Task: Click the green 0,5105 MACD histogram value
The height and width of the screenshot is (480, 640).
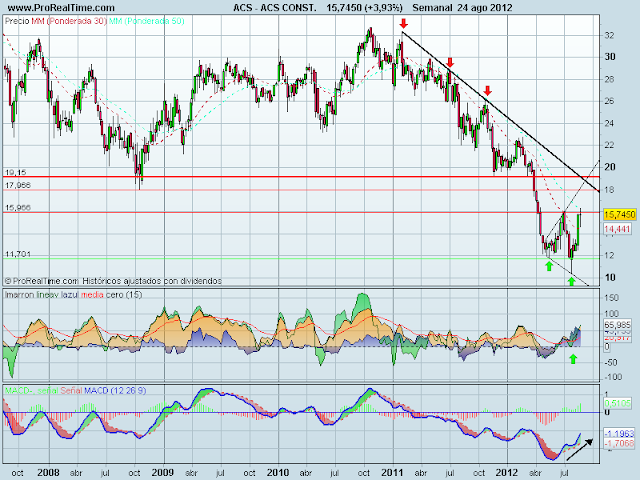Action: click(x=618, y=403)
